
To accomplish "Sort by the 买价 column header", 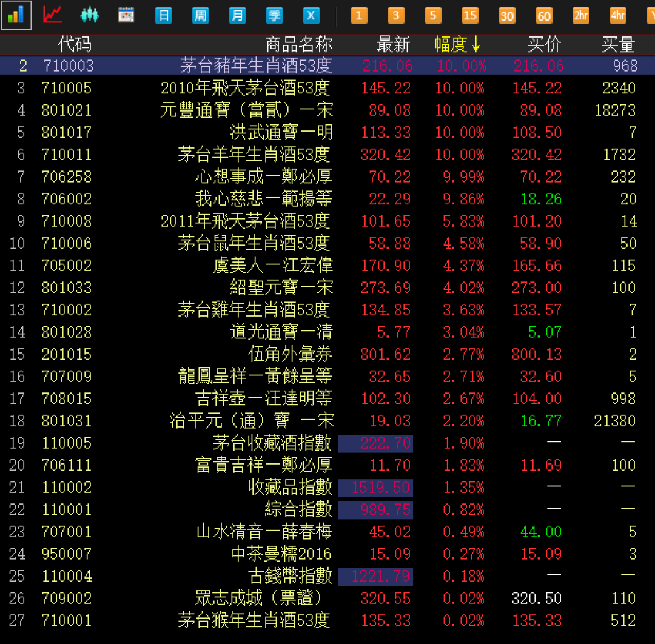I will tap(544, 44).
